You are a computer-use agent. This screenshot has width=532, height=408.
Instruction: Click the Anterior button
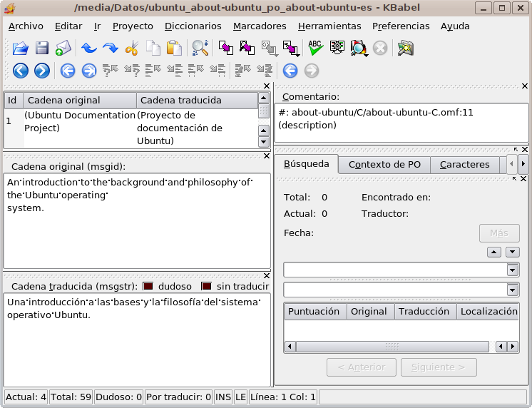[x=362, y=367]
